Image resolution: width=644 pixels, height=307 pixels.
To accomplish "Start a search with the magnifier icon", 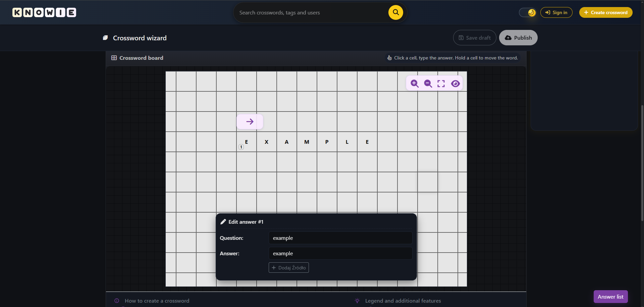I will [395, 12].
